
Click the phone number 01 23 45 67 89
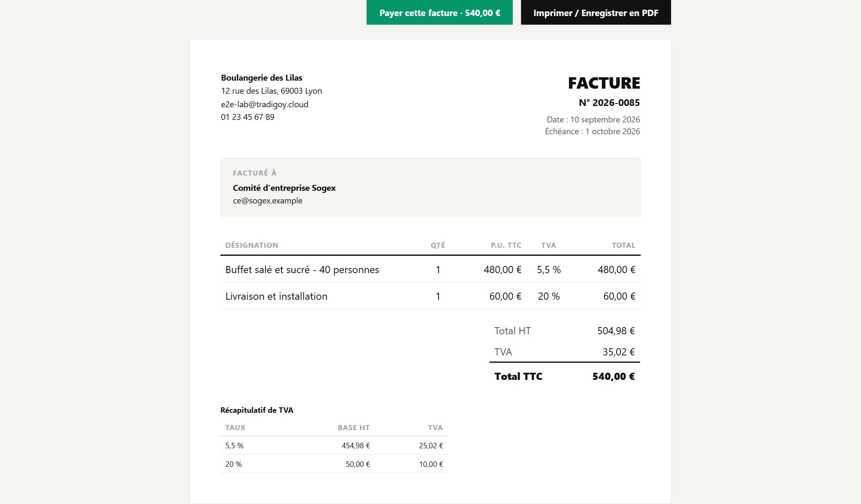[247, 117]
